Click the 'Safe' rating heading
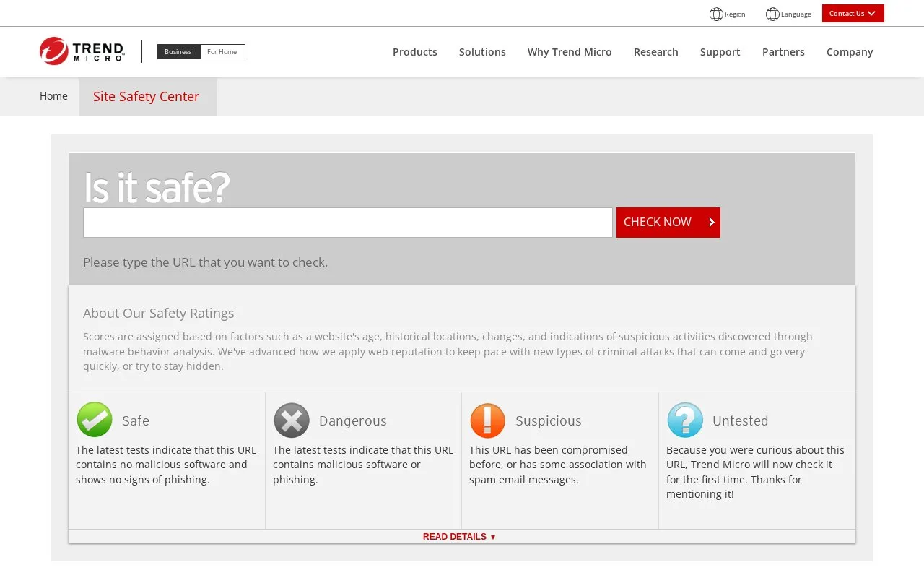 pos(136,420)
